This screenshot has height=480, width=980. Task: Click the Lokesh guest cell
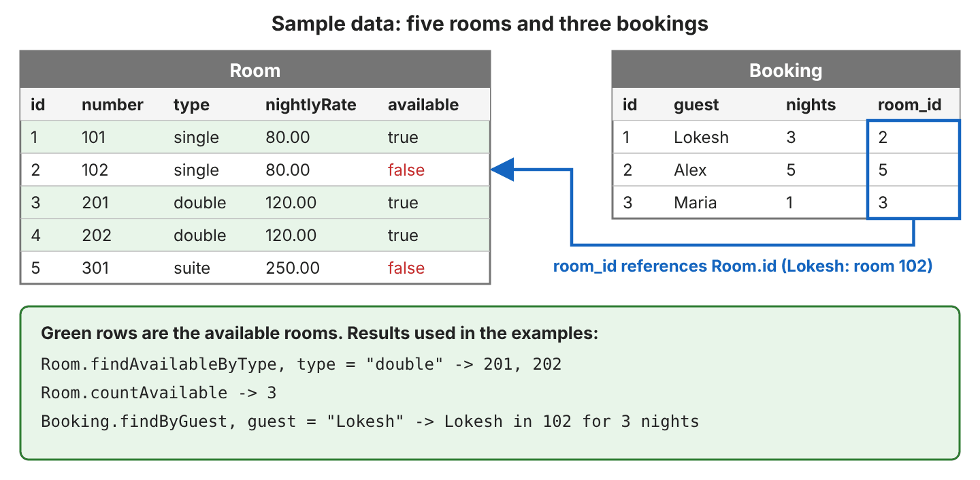point(701,138)
